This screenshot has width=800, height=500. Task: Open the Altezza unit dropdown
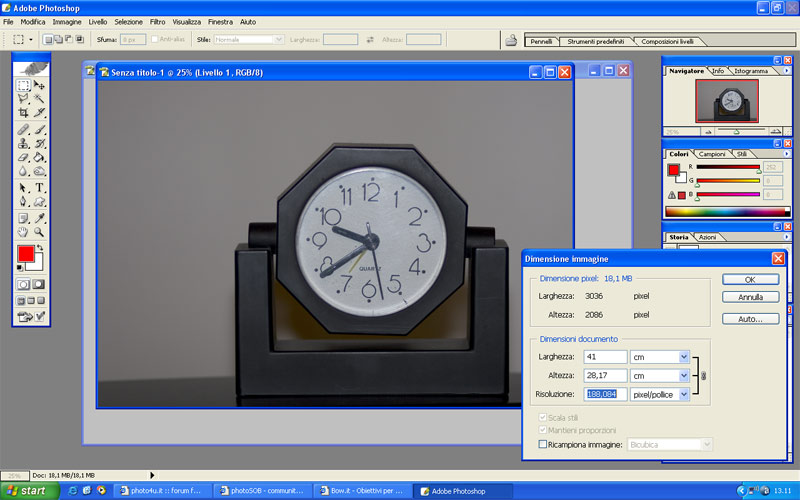(x=684, y=376)
